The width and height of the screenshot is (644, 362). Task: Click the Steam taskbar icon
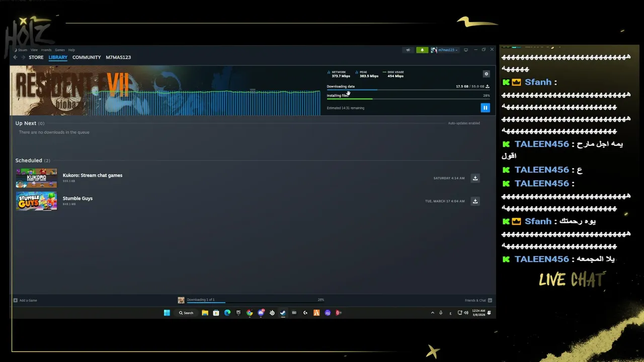(283, 313)
